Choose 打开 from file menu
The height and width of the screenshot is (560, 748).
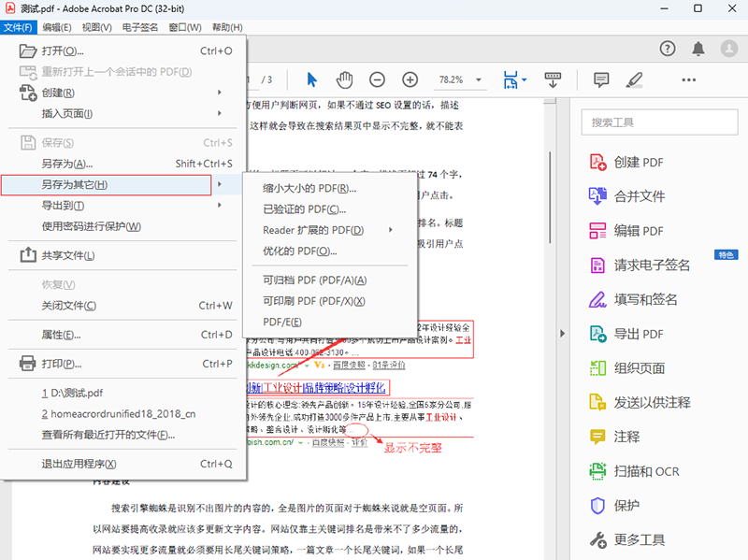[123, 51]
